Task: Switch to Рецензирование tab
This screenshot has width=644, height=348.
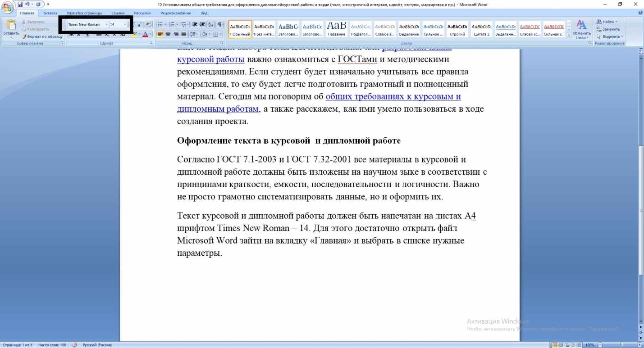Action: (175, 13)
